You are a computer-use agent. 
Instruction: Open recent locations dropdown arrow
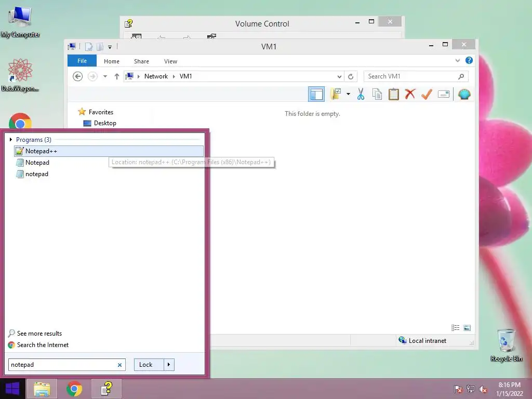(x=105, y=76)
